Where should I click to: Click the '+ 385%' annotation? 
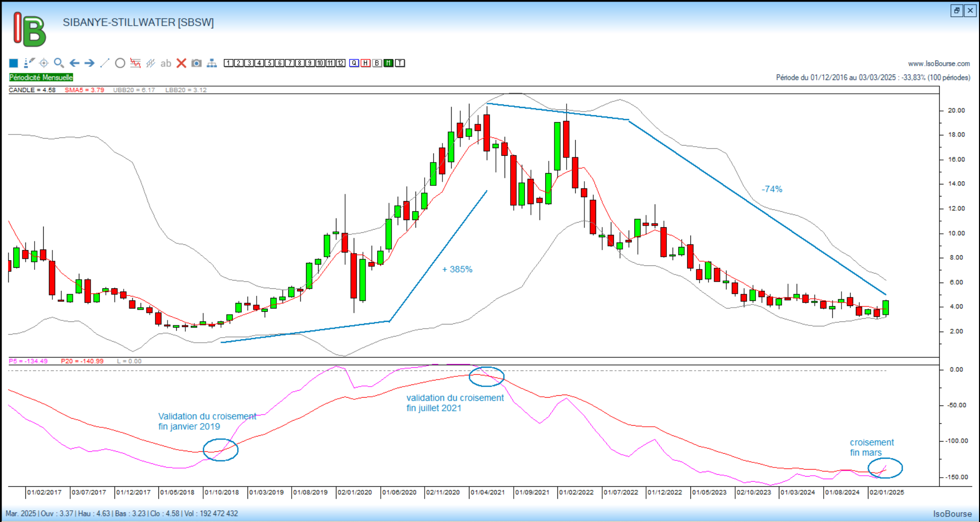pos(457,269)
